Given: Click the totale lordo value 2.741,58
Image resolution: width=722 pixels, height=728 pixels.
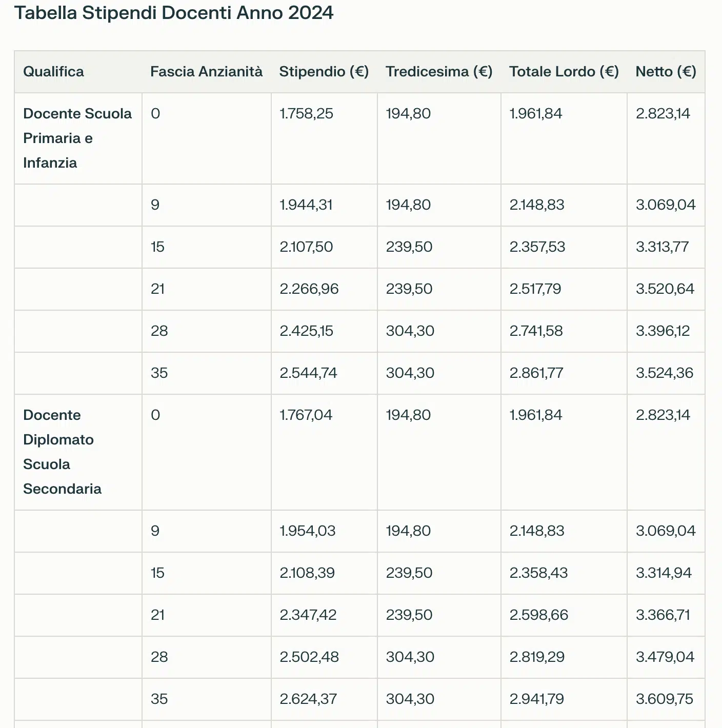Looking at the screenshot, I should click(536, 331).
